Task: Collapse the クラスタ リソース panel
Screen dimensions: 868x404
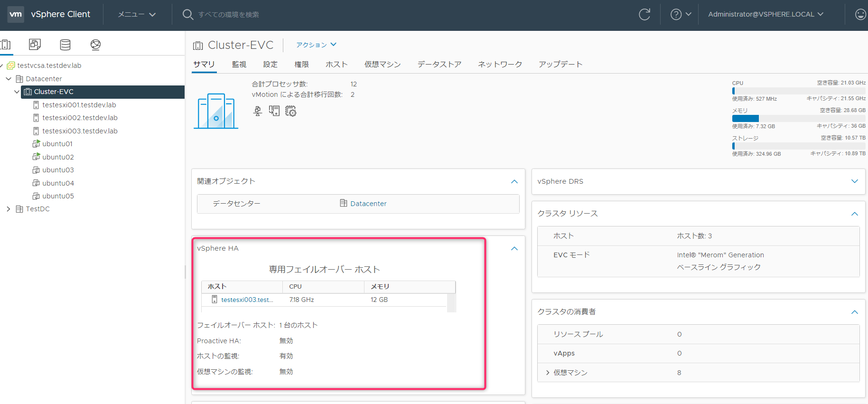Action: [855, 214]
